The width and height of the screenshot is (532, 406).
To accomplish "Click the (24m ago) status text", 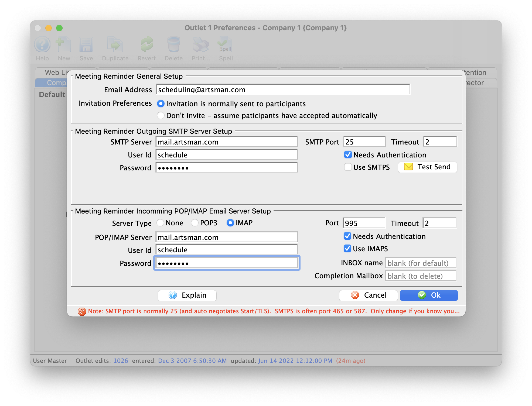I will (x=351, y=361).
